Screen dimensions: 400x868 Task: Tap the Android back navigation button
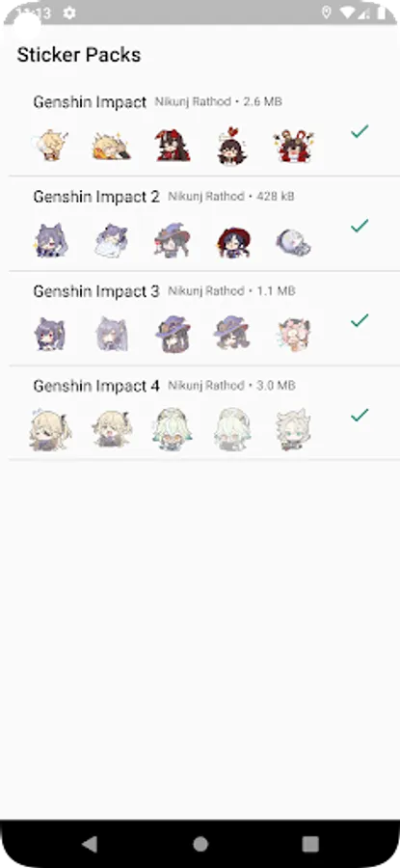tap(90, 844)
